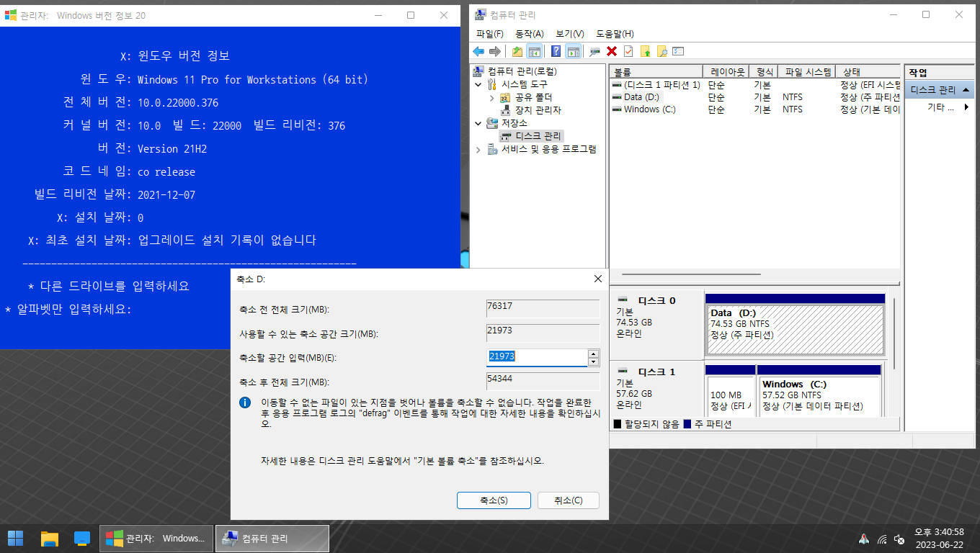Open the 도움말(H) menu

[615, 34]
